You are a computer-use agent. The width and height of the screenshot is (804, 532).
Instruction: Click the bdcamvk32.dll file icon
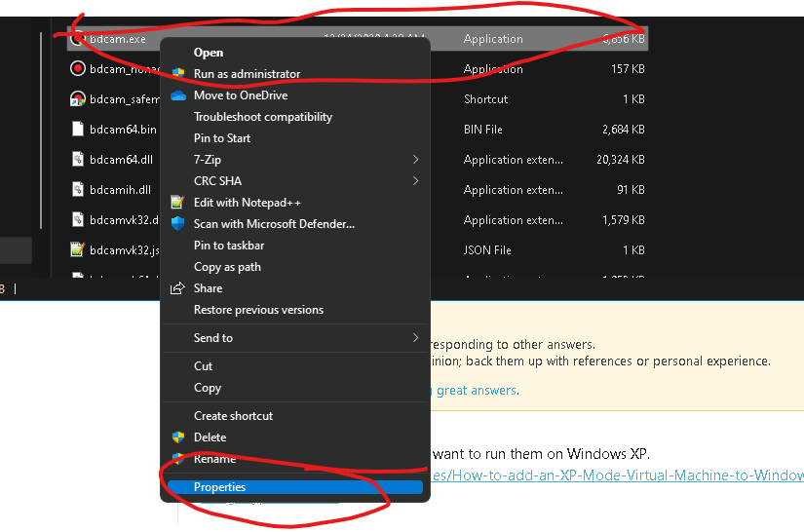[x=77, y=219]
